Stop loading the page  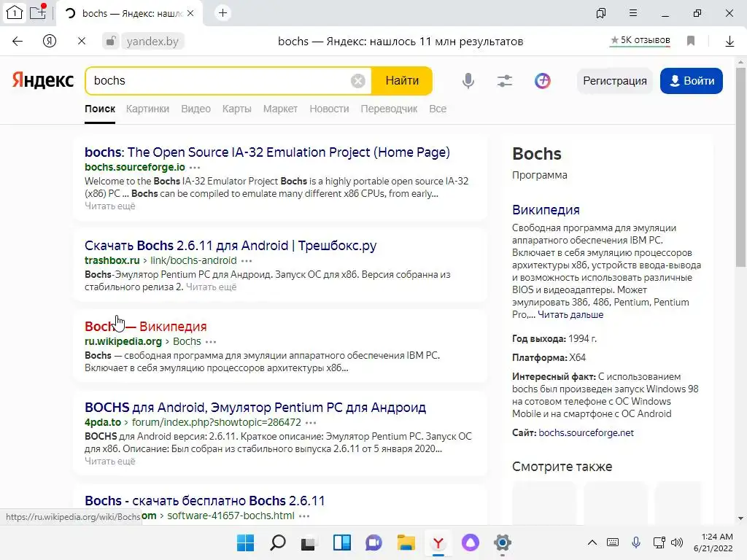(x=82, y=42)
